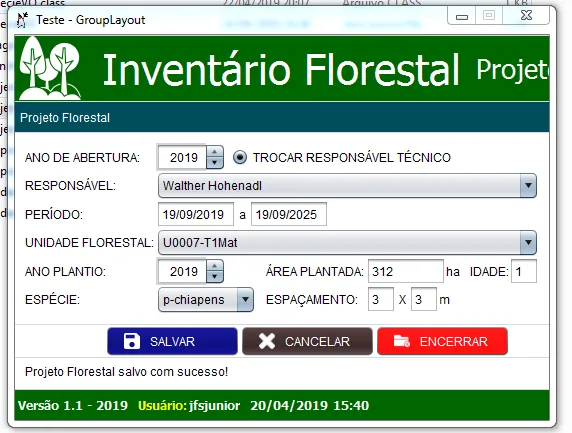
Task: Expand the Unidade Florestal combo box
Action: (x=347, y=243)
